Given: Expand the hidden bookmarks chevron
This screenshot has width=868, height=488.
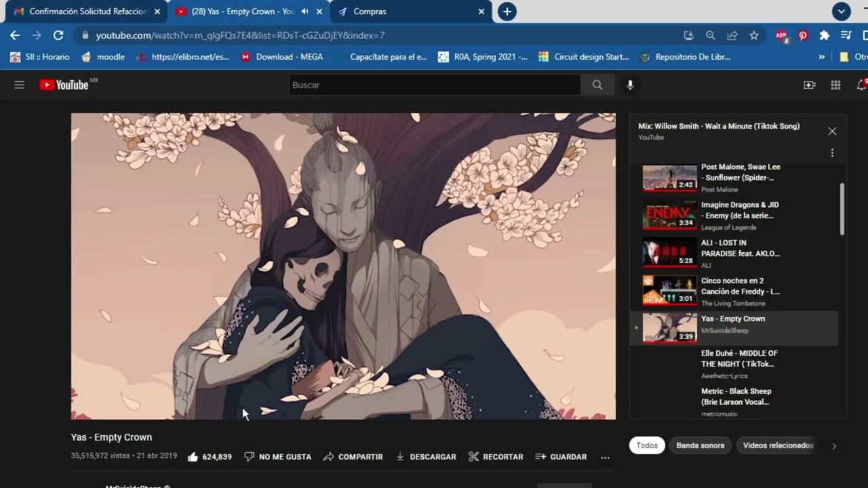Looking at the screenshot, I should tap(822, 57).
